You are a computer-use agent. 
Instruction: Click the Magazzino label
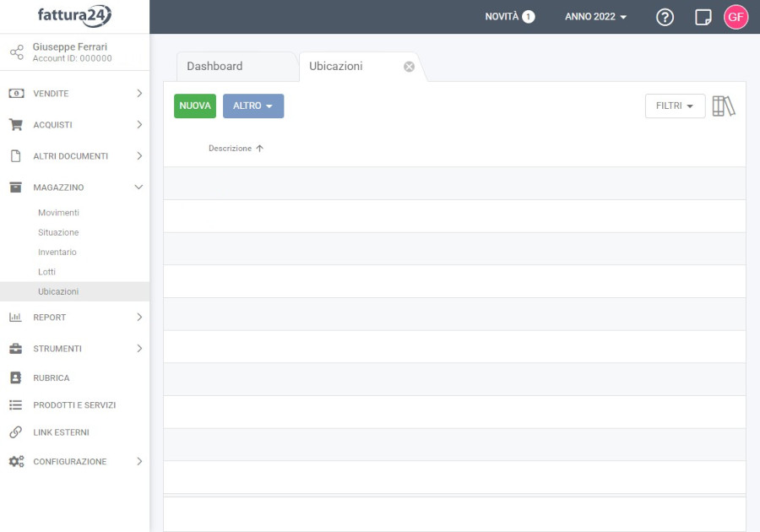pos(58,187)
